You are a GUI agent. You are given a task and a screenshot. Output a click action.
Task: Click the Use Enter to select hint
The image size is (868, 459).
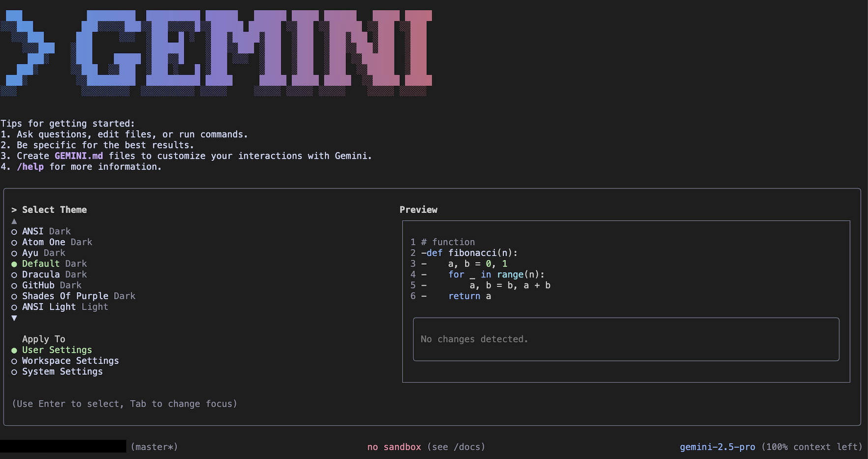coord(124,404)
